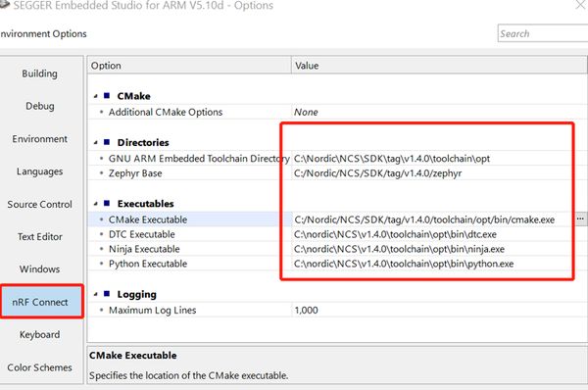This screenshot has width=588, height=390.
Task: Click the Executables section heading
Action: tap(145, 204)
